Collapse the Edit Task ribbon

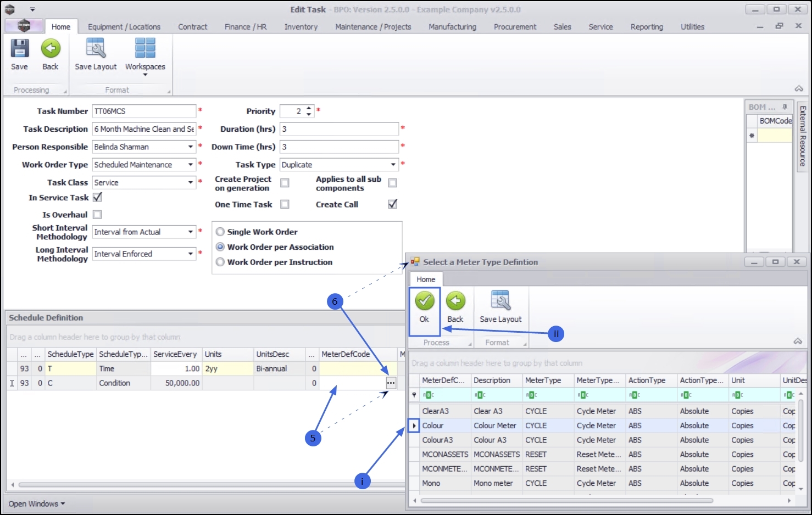coord(799,89)
